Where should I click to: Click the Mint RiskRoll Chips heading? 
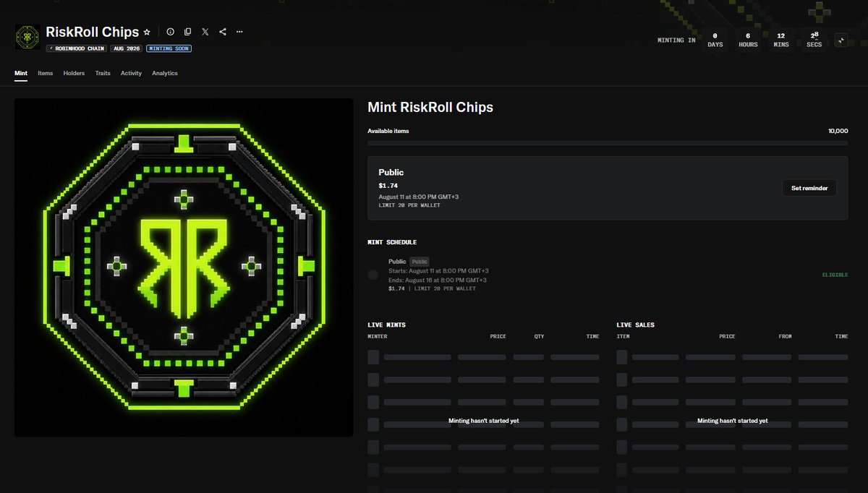coord(430,107)
